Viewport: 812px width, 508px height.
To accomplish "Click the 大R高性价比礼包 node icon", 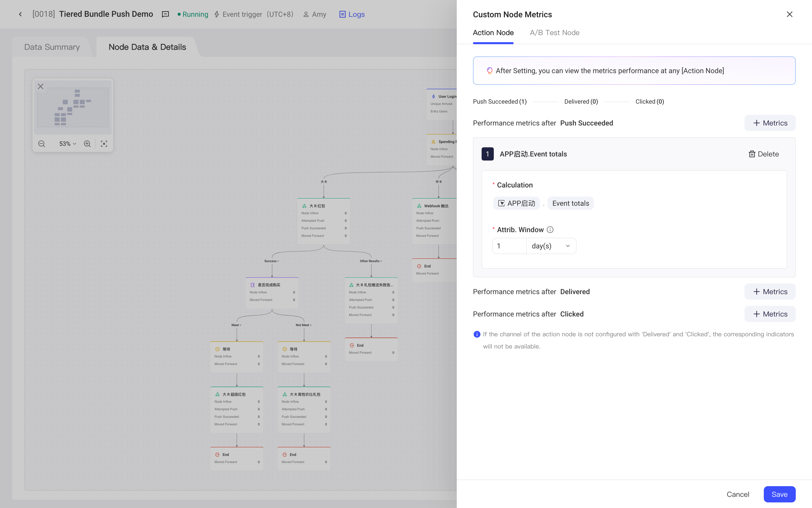I will pyautogui.click(x=284, y=394).
